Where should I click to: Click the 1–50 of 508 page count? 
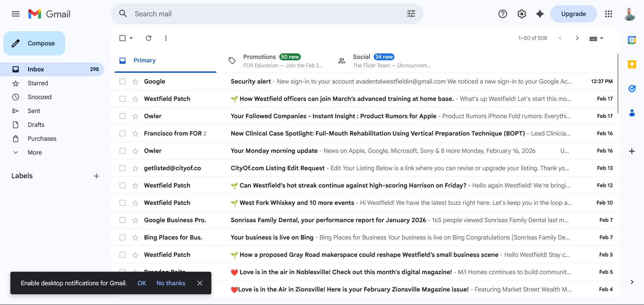tap(533, 38)
